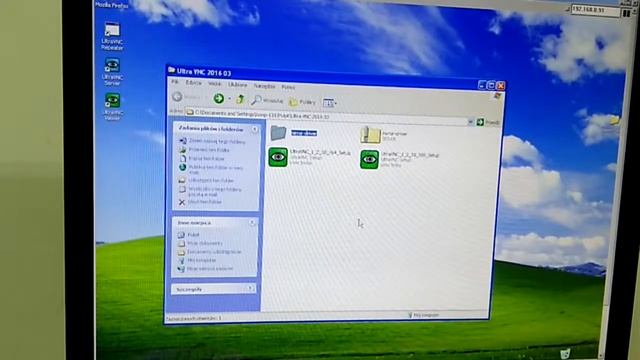Open Pulpit in Inne miejsca
This screenshot has width=640, height=360.
point(193,235)
